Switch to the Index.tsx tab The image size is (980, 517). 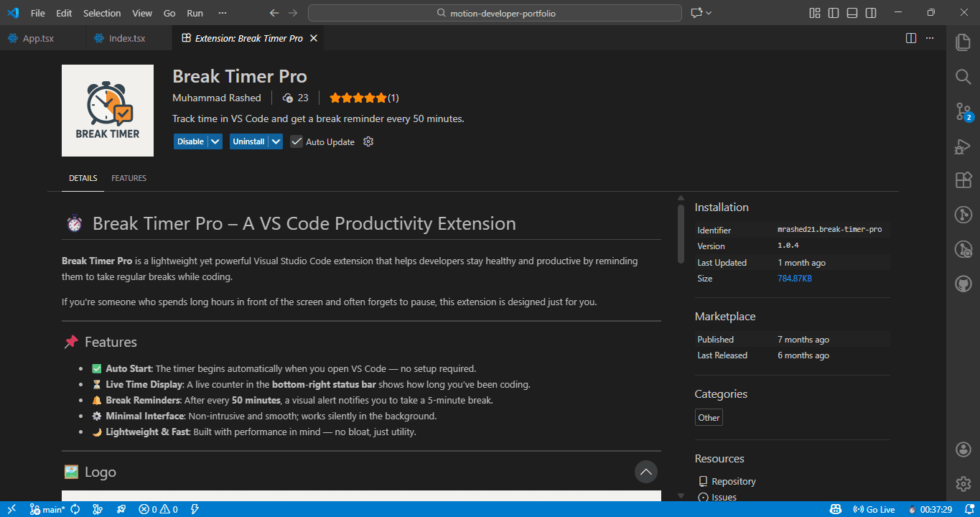129,38
